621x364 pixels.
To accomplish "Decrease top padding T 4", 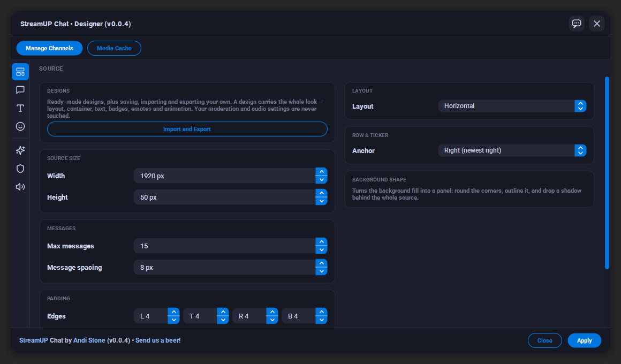I will click(223, 320).
